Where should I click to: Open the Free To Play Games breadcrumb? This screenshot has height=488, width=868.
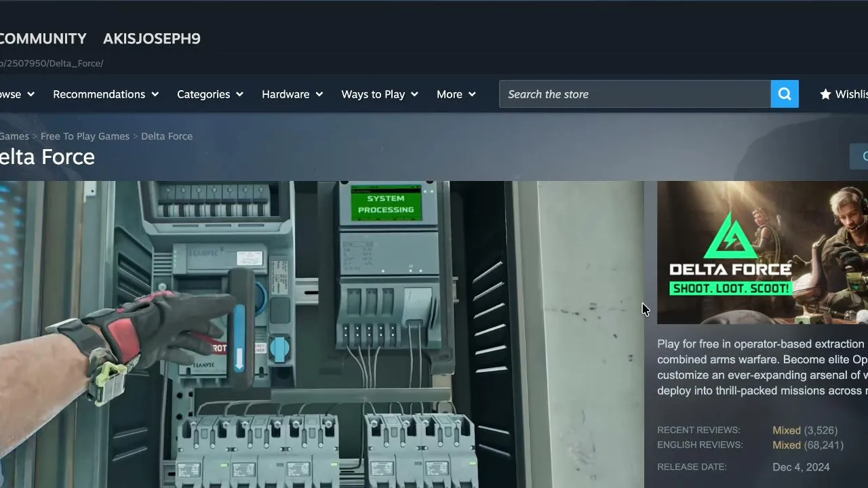pos(85,136)
